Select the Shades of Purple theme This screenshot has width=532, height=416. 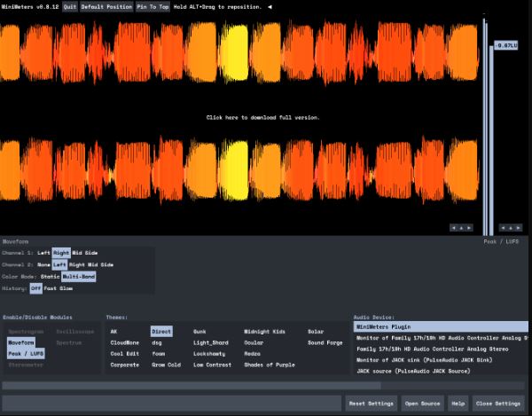(x=270, y=365)
